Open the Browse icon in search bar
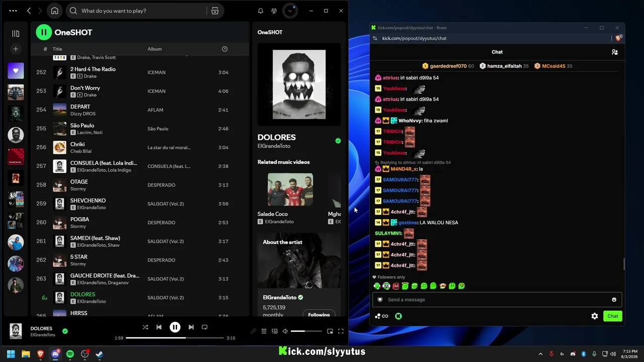 pos(215,11)
